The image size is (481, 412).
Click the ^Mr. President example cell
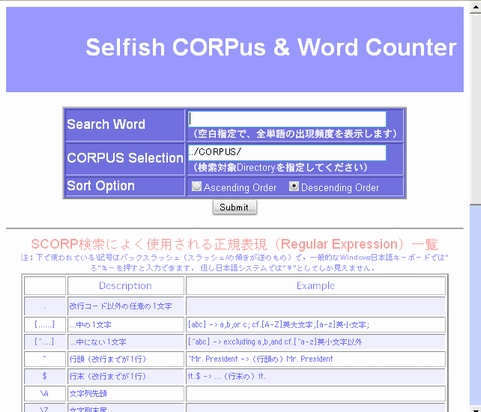pos(316,359)
